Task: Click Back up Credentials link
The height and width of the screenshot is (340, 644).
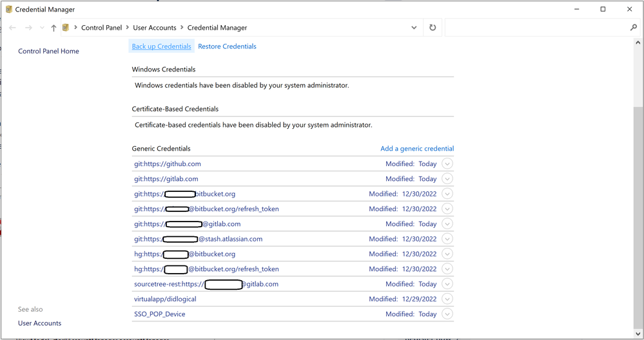Action: [x=161, y=46]
